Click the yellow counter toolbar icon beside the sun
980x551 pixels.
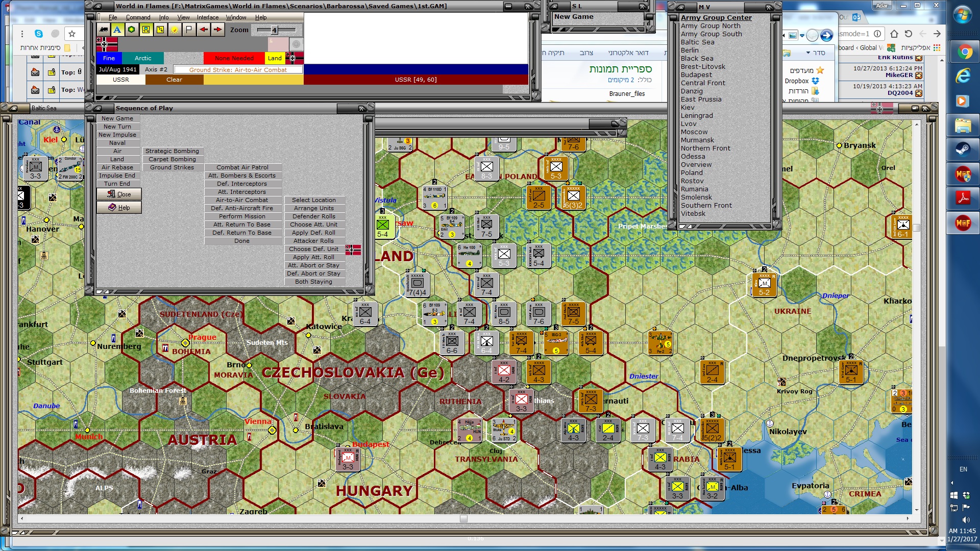(x=160, y=30)
